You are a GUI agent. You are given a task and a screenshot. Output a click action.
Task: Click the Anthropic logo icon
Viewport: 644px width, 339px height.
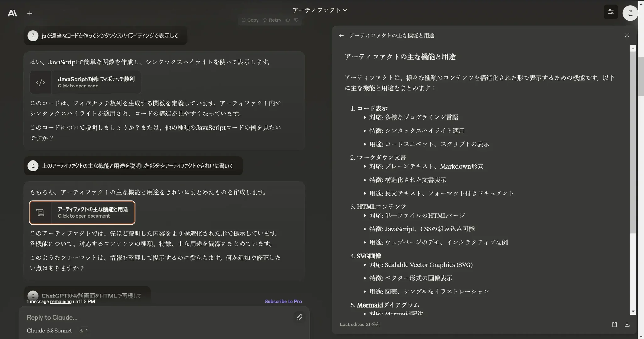(x=12, y=13)
